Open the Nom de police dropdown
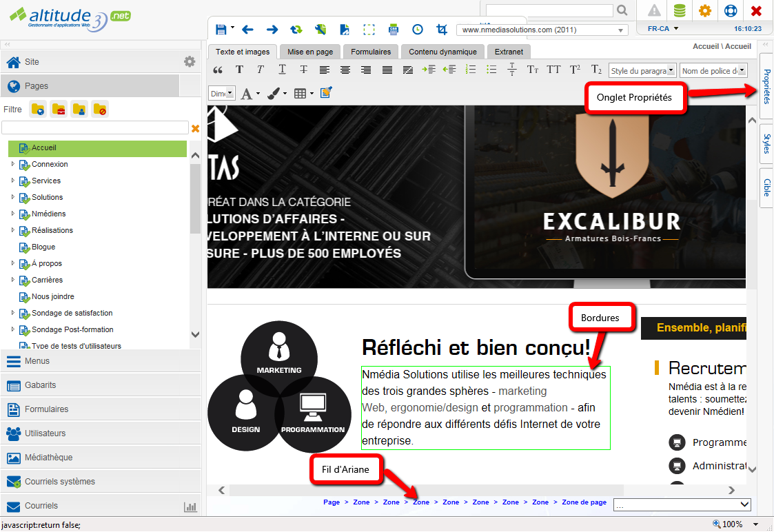 (713, 70)
